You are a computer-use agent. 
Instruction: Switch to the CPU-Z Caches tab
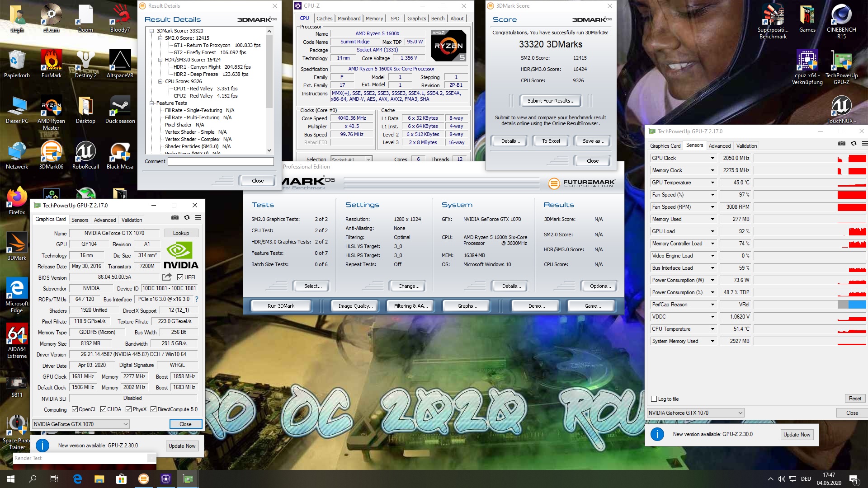[x=324, y=19]
